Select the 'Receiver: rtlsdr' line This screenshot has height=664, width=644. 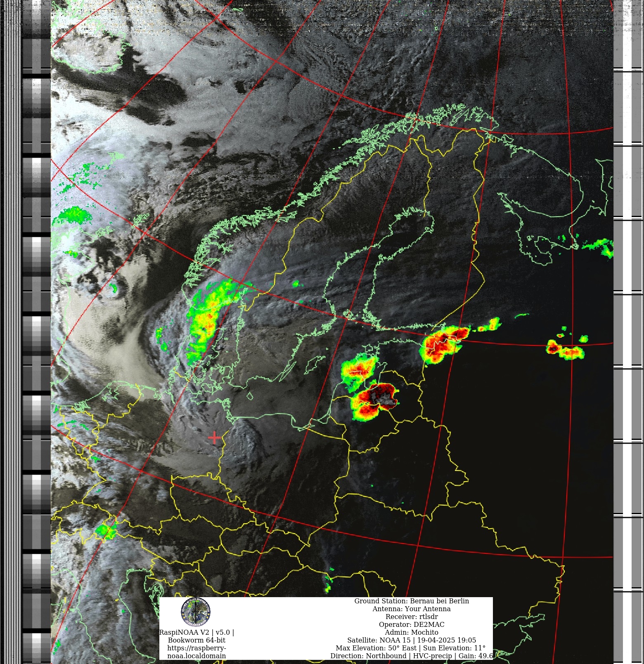click(412, 617)
